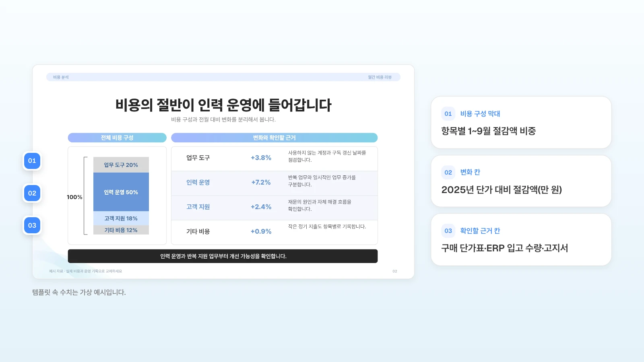Click the note 작은 정기 지출도 항목별로 기록합니다
The image size is (644, 362).
tap(327, 226)
